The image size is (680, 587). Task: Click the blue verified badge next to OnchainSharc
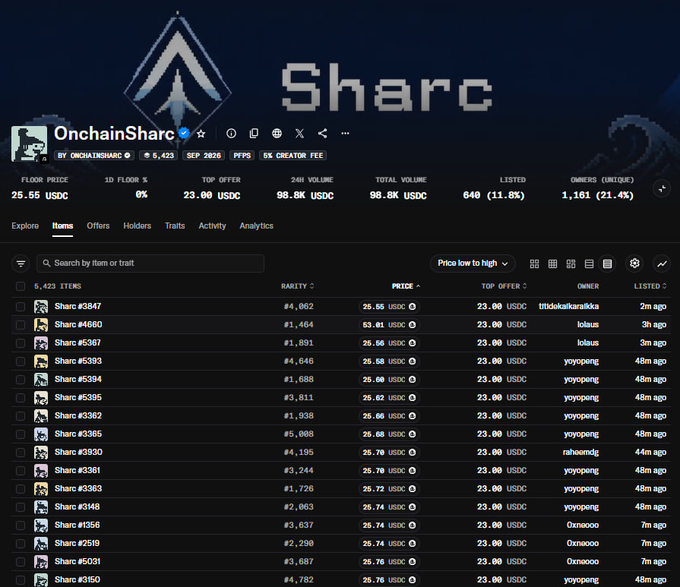click(x=184, y=133)
